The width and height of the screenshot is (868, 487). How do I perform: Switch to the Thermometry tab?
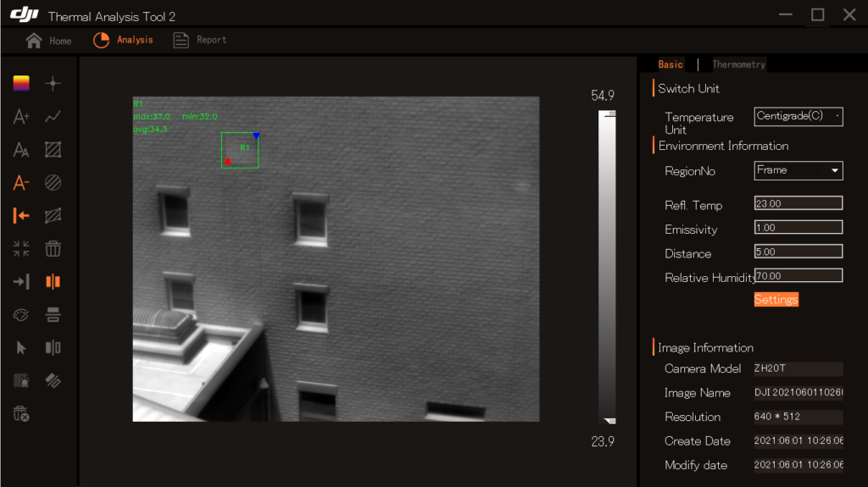point(738,64)
